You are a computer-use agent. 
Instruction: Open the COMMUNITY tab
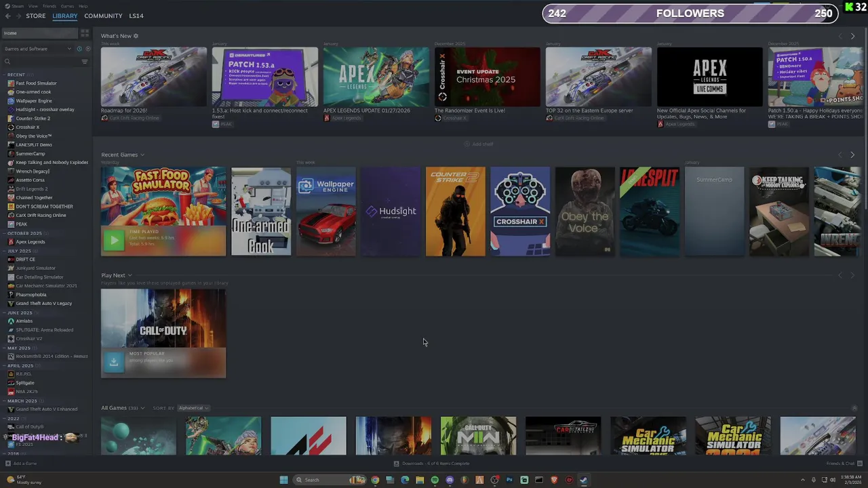103,16
